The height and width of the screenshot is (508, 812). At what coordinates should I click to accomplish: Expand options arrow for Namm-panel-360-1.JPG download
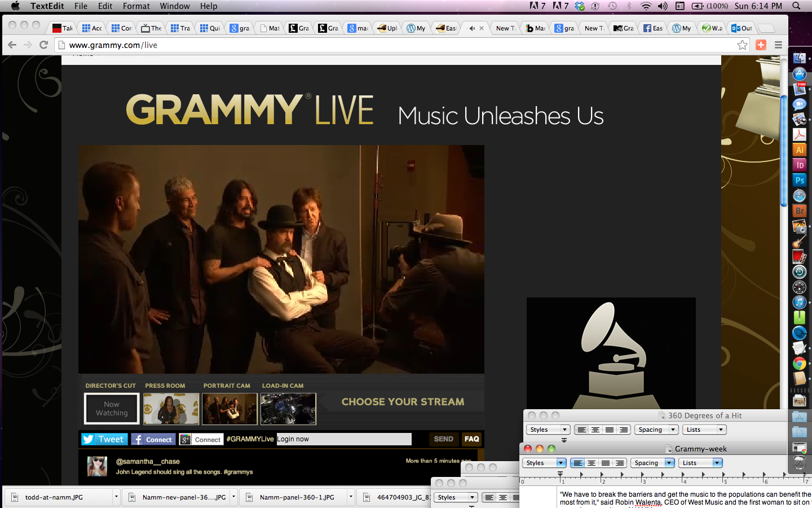351,497
